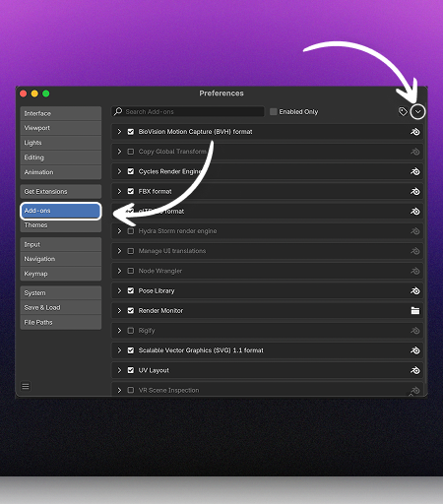Open Input preferences
Image resolution: width=443 pixels, height=504 pixels.
[x=61, y=244]
